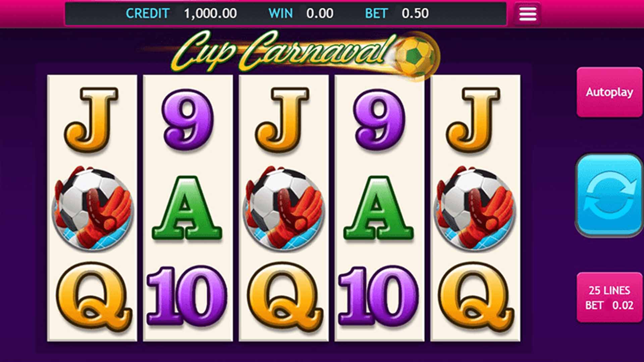Click the Cup Carnaval title logo
Screen dimensions: 644x362
[x=288, y=52]
